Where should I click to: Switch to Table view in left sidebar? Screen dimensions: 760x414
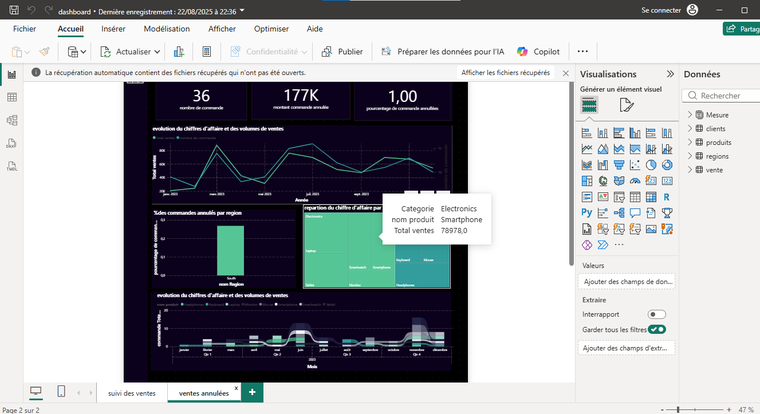point(12,97)
